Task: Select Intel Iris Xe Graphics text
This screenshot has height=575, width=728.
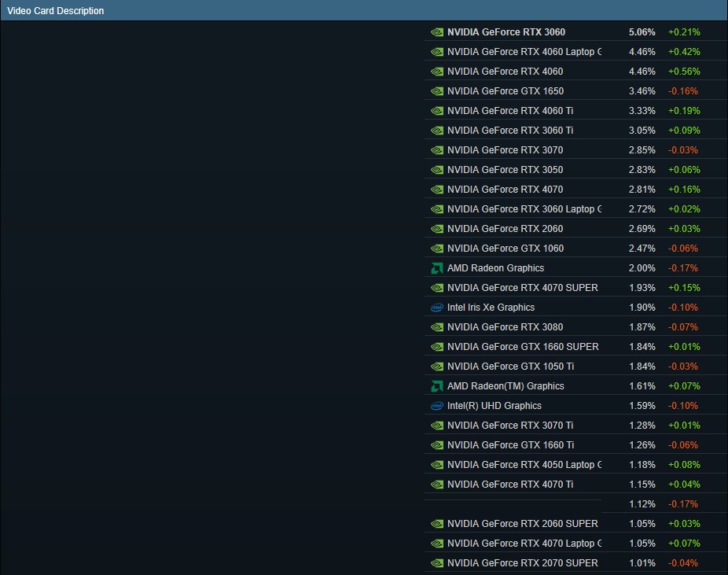Action: click(491, 308)
